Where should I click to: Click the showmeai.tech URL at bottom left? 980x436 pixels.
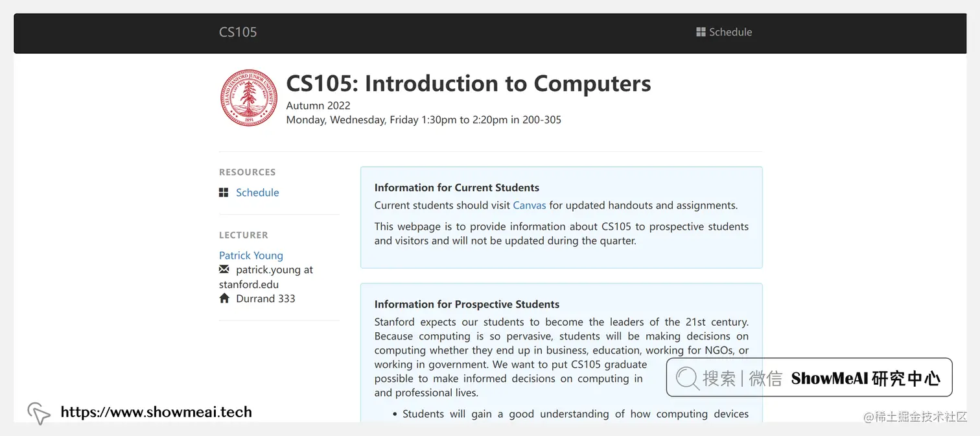pos(156,411)
